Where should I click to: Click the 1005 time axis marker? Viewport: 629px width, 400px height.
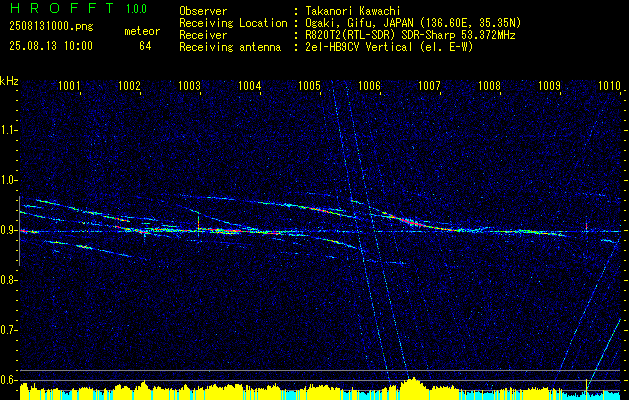point(310,85)
